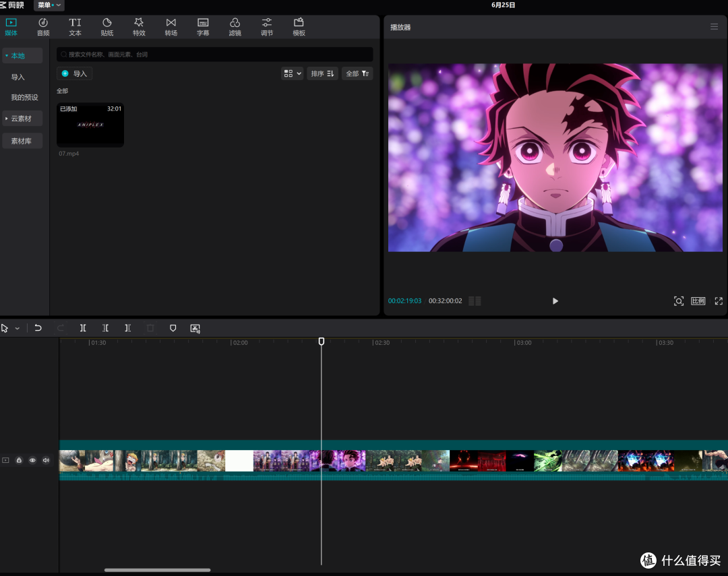Open the 转场 transitions panel

pos(171,27)
